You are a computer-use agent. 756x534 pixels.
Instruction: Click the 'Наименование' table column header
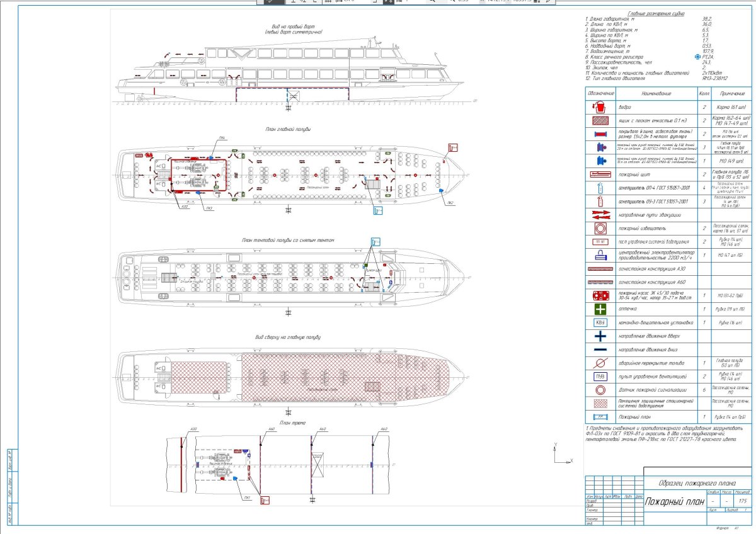coord(658,93)
